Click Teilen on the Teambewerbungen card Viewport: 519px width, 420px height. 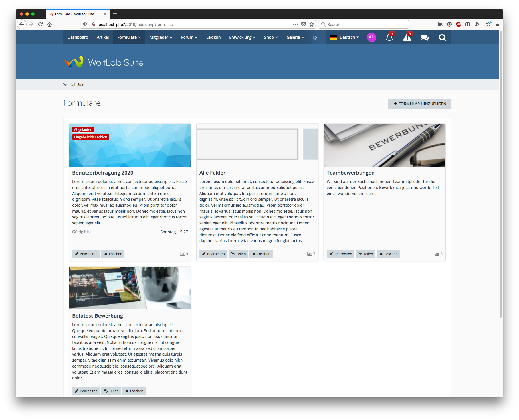[365, 254]
